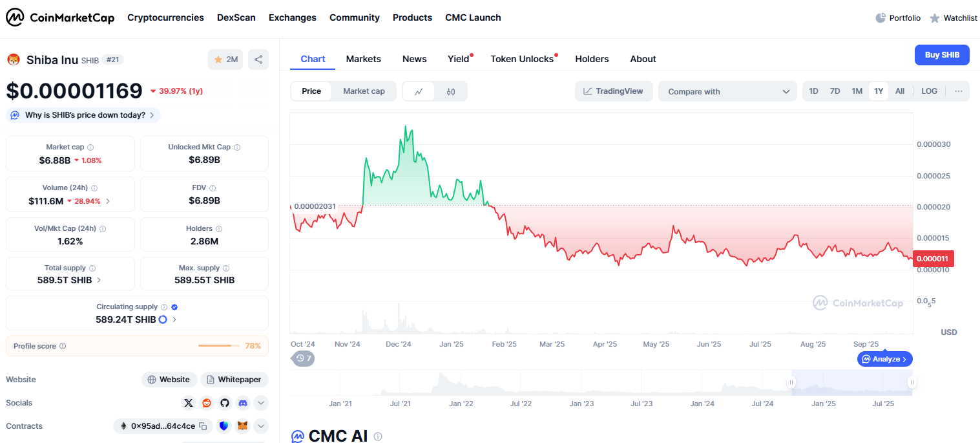Viewport: 980px width, 443px height.
Task: Open 'Why is SHIB's price down today?'
Action: (x=83, y=115)
